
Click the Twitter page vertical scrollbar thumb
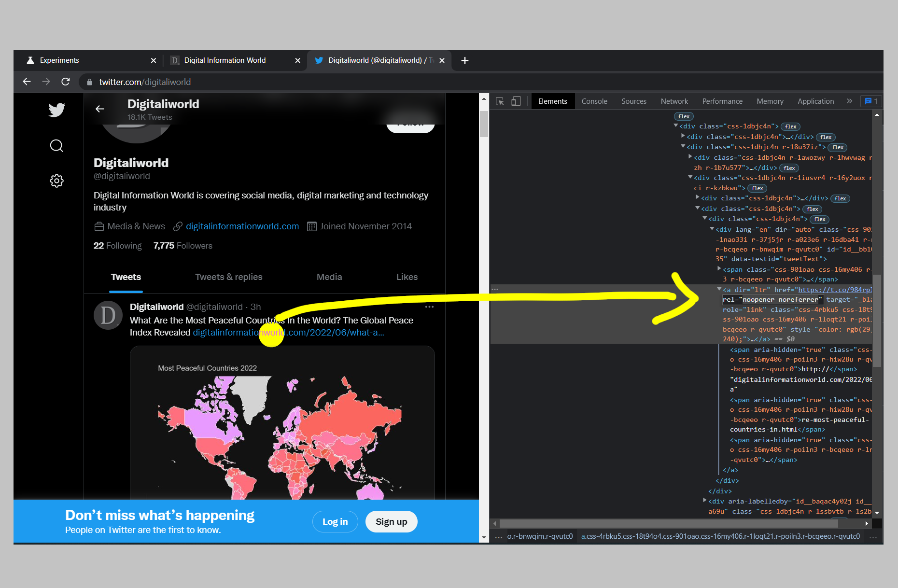pos(484,124)
